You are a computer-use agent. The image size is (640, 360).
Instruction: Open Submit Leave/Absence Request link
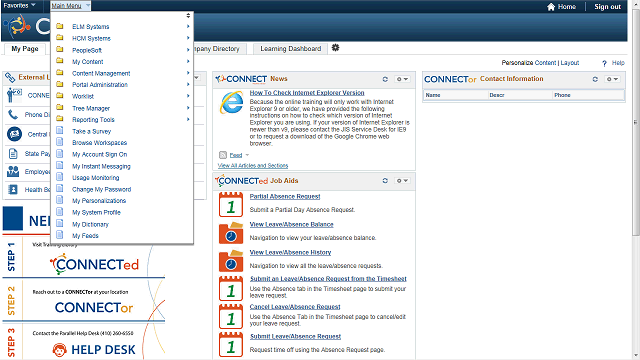[x=296, y=336]
